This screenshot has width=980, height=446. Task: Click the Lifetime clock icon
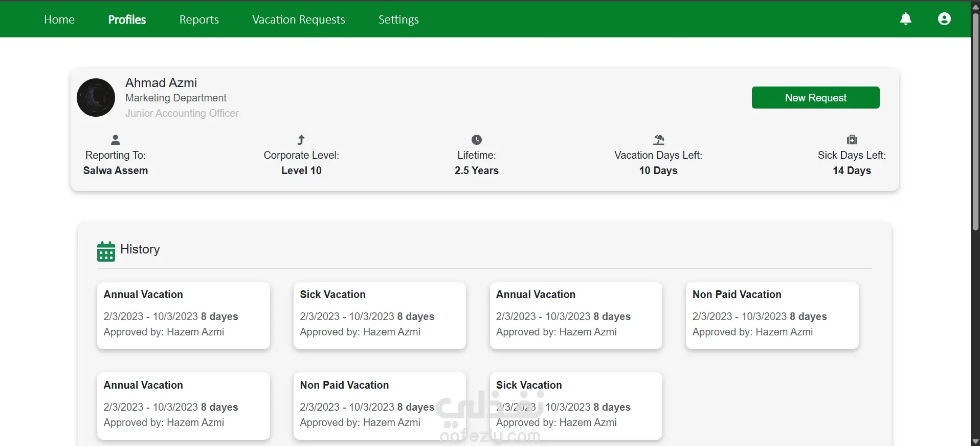click(x=477, y=140)
